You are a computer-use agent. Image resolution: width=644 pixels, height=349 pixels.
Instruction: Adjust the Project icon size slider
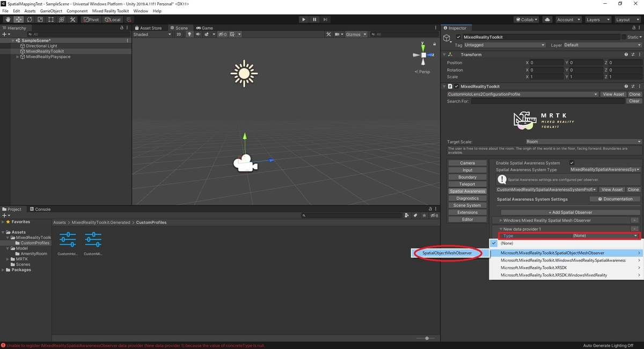click(x=427, y=338)
